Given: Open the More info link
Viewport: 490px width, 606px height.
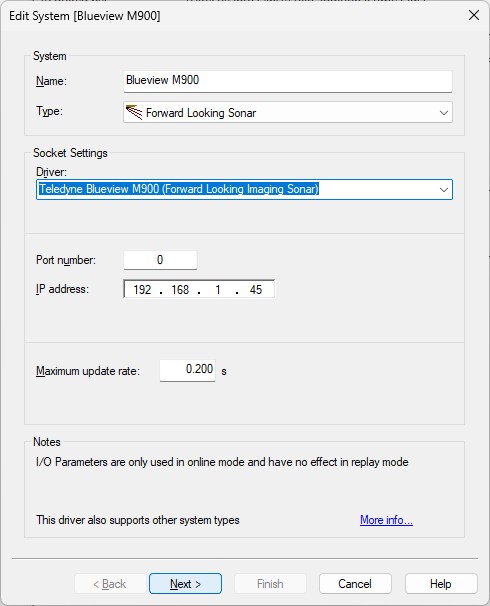Looking at the screenshot, I should tap(386, 520).
